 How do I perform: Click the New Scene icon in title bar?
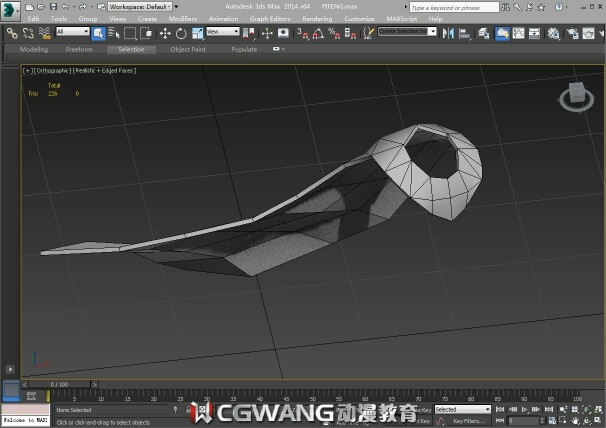click(29, 7)
